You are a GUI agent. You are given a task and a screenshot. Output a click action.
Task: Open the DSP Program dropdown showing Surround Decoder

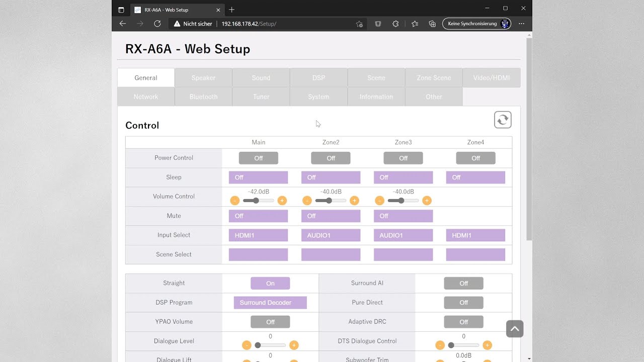[270, 303]
